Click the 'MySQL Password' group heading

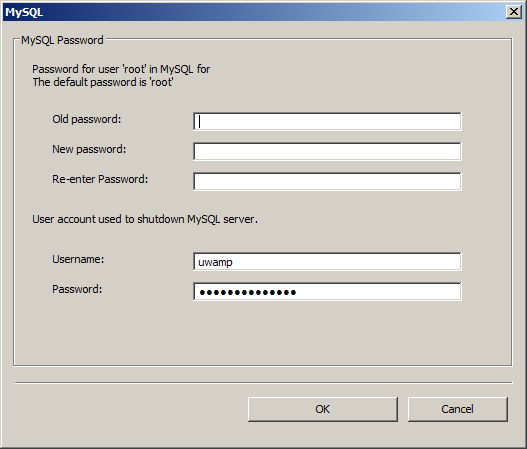[x=62, y=40]
